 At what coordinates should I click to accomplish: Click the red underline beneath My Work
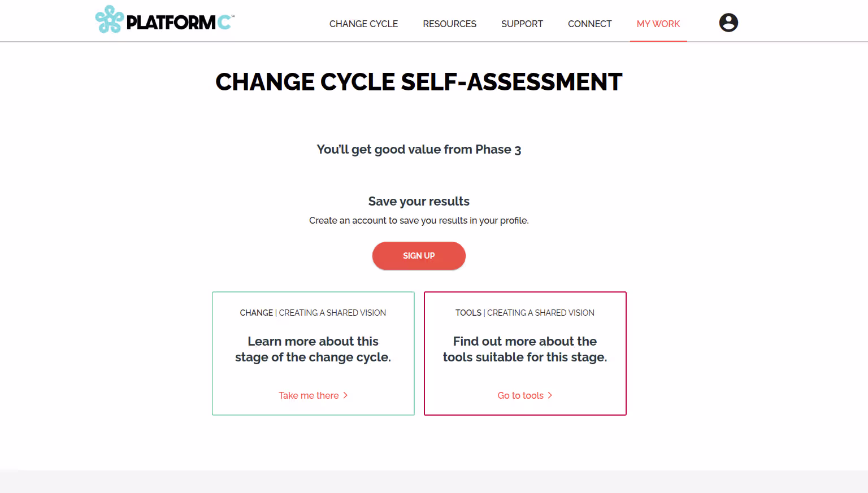click(658, 40)
